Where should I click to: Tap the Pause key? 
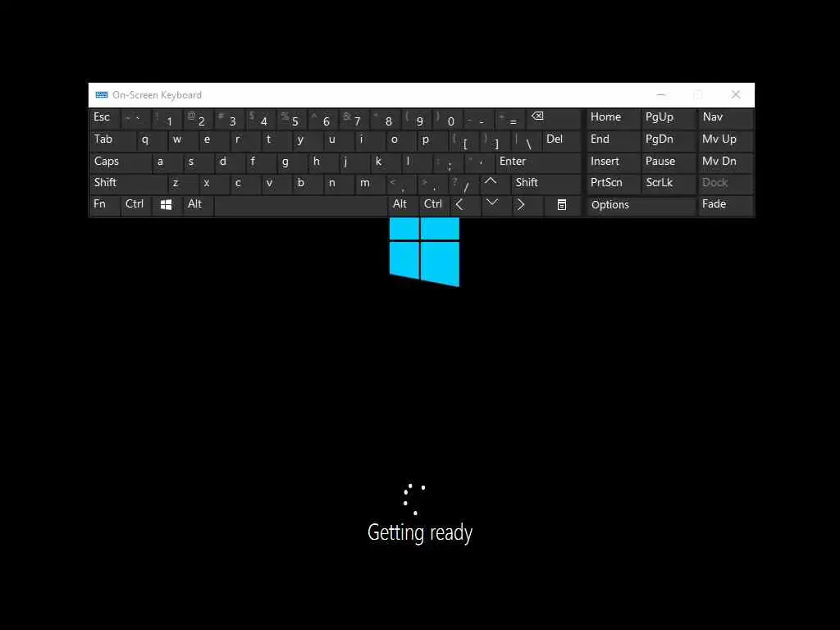point(668,162)
